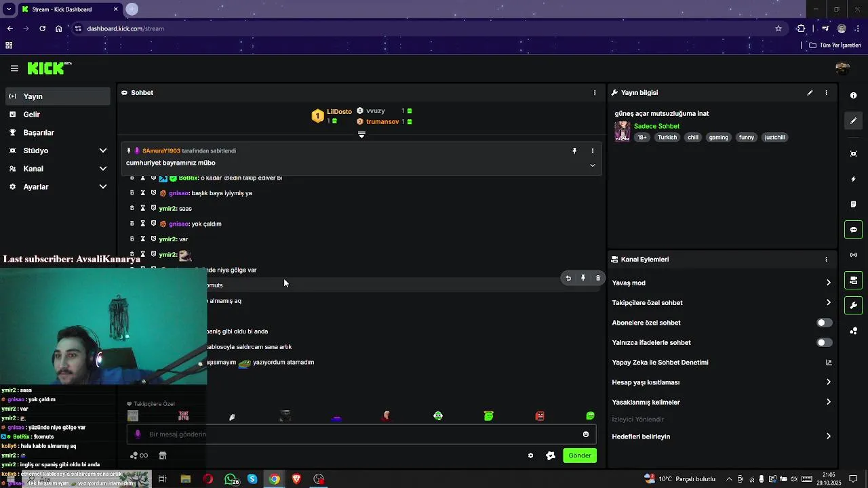
Task: Click the Sadece Sohbet category link
Action: coord(656,126)
